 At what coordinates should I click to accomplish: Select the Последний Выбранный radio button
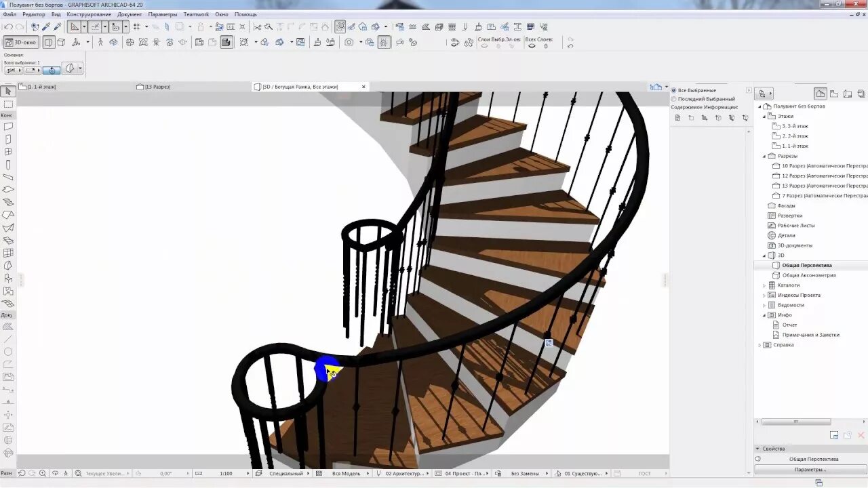[x=674, y=99]
